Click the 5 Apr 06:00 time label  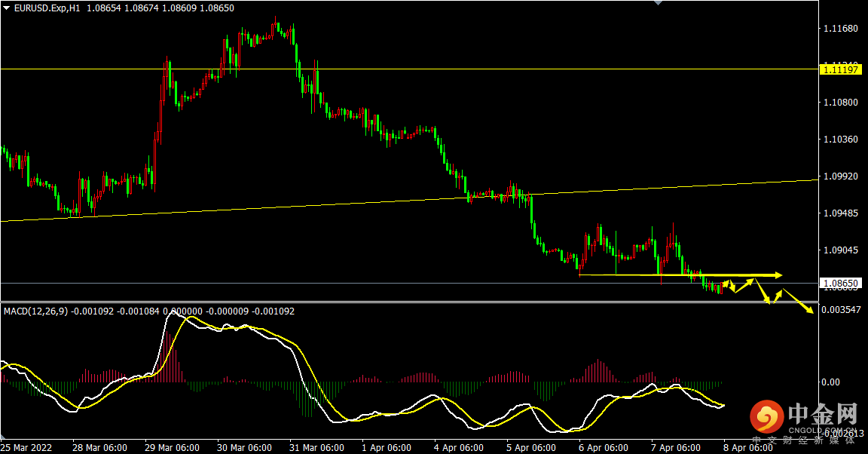click(531, 447)
